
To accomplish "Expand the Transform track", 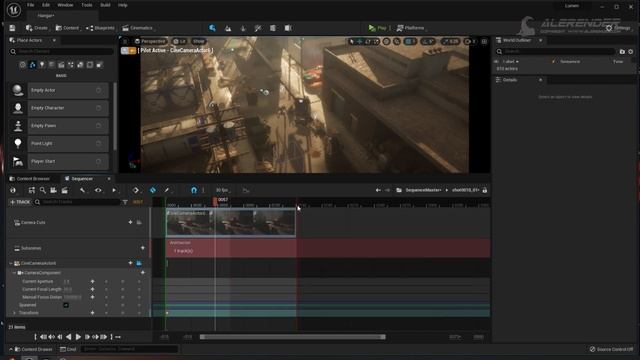I will (14, 313).
